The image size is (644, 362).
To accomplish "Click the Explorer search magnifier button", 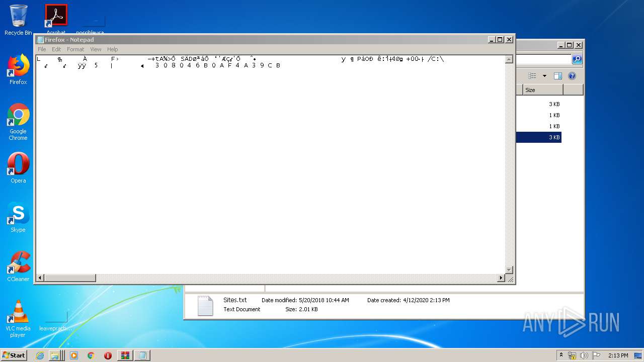I will coord(577,59).
